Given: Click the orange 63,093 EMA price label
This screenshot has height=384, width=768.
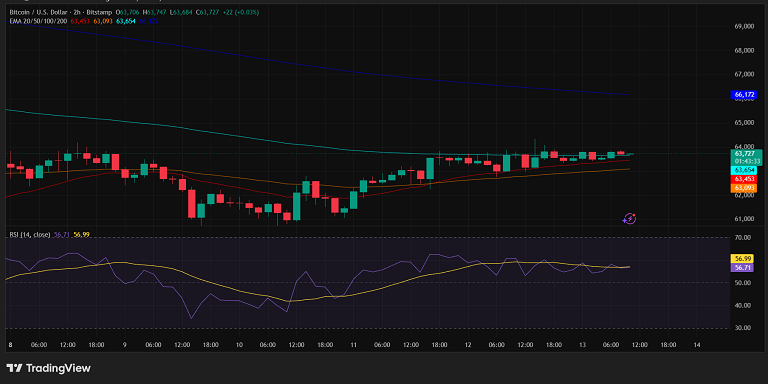Looking at the screenshot, I should 744,188.
